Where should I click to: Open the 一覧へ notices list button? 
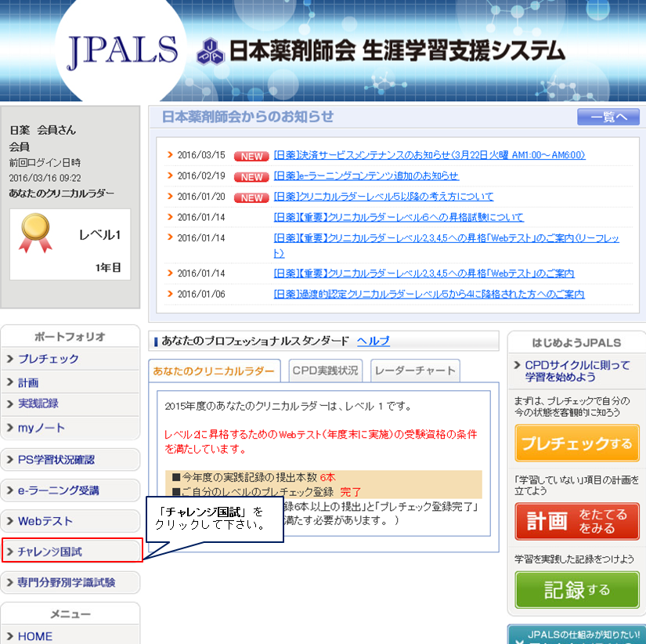click(608, 117)
